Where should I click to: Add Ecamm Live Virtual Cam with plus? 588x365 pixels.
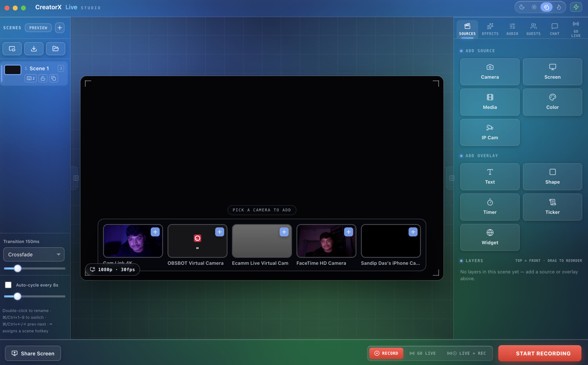[284, 232]
